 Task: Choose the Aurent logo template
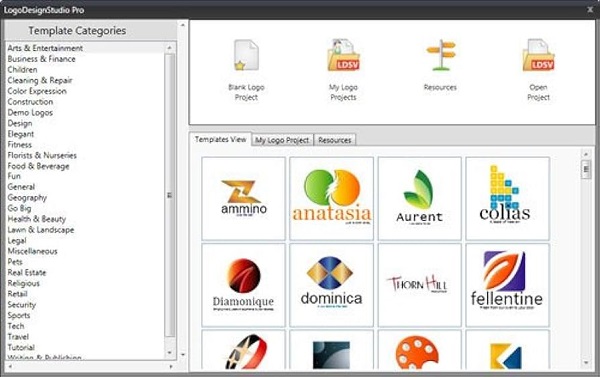pos(419,198)
